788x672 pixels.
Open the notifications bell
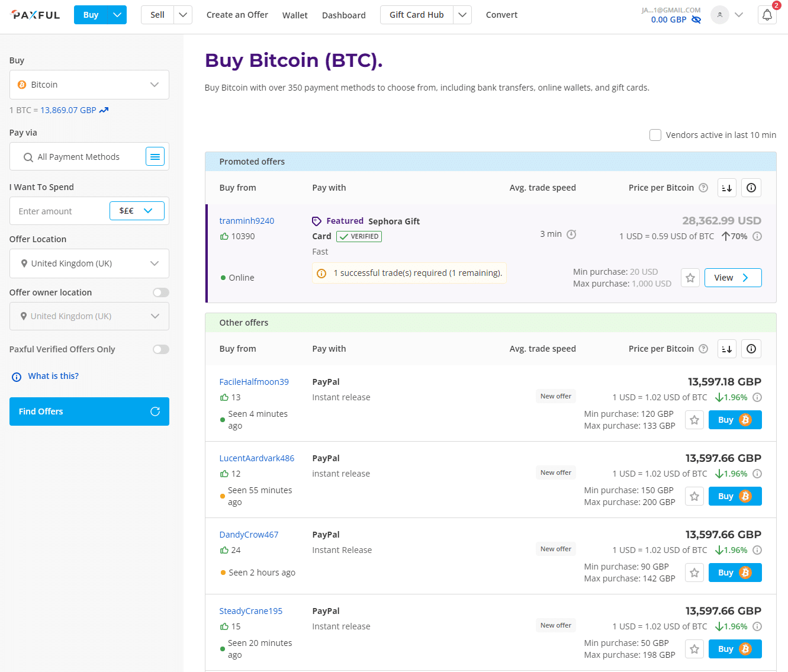coord(767,15)
